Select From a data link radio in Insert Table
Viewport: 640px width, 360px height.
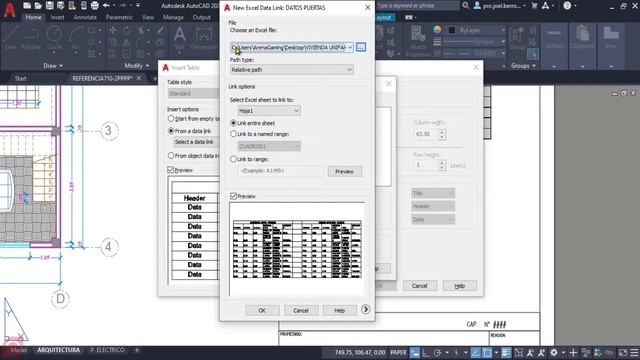tap(171, 131)
